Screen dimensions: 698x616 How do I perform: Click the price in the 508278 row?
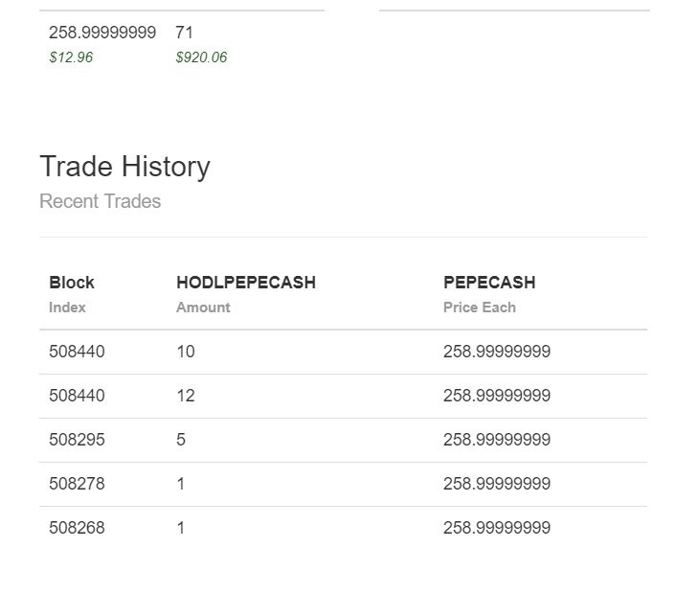click(x=497, y=484)
